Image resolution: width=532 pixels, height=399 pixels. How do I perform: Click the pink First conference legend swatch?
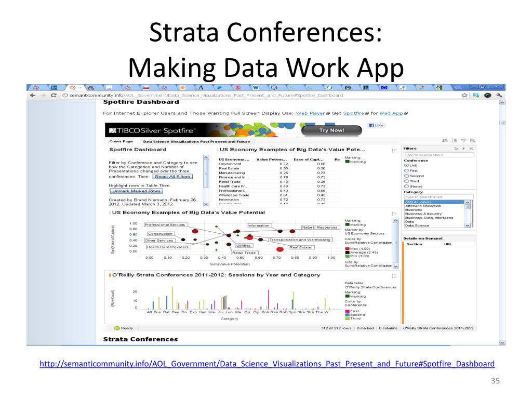click(347, 311)
